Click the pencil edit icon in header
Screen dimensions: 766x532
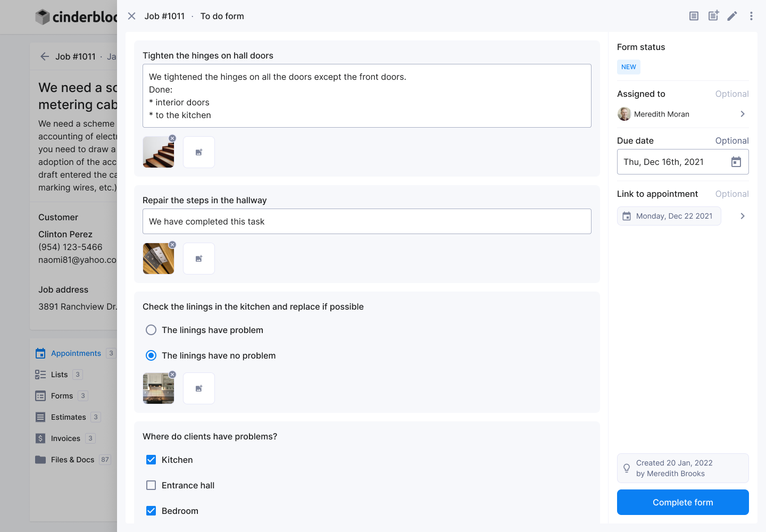(x=732, y=16)
